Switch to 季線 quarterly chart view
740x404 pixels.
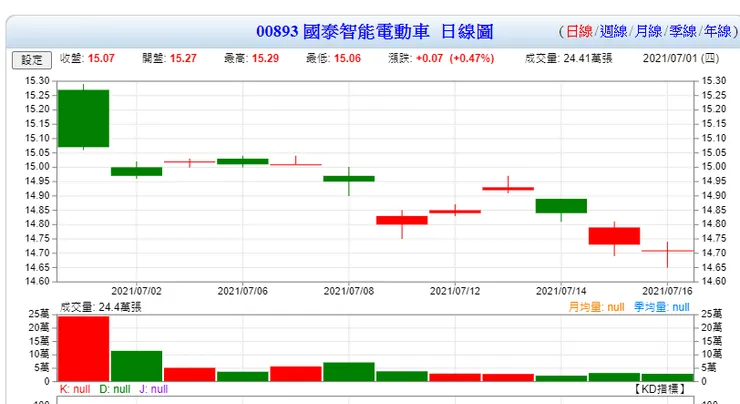point(683,32)
